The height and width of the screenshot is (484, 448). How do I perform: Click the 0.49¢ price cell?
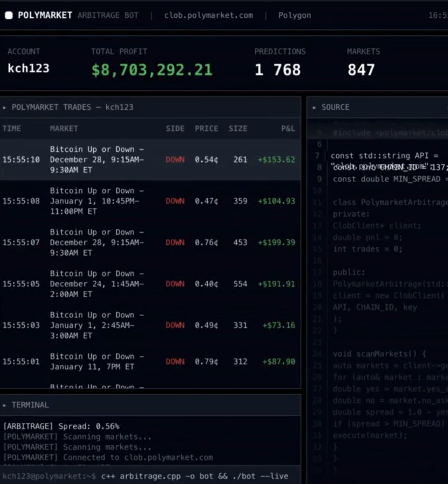pos(206,325)
